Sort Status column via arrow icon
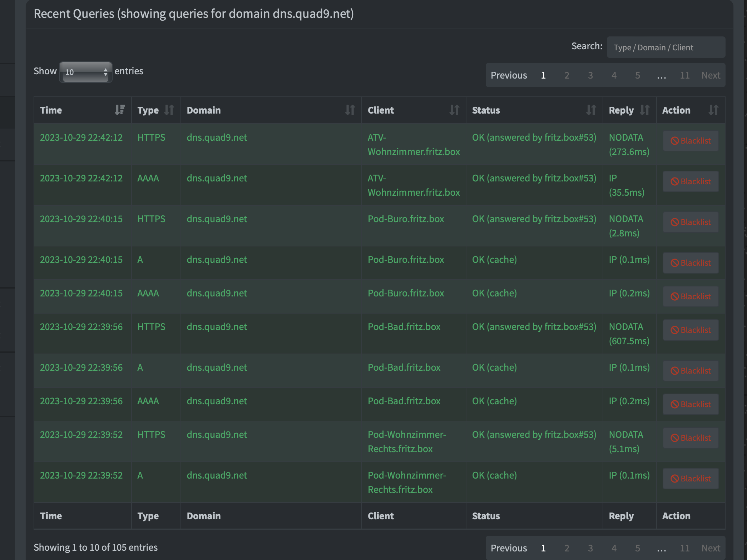This screenshot has width=747, height=560. pyautogui.click(x=591, y=110)
